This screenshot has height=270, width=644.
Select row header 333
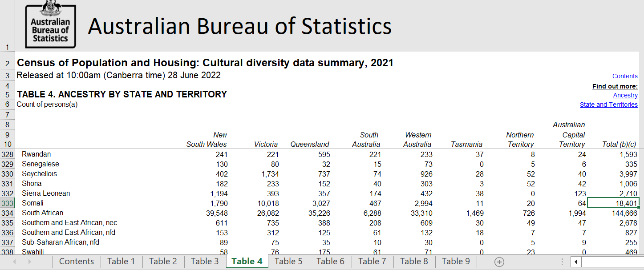click(8, 203)
